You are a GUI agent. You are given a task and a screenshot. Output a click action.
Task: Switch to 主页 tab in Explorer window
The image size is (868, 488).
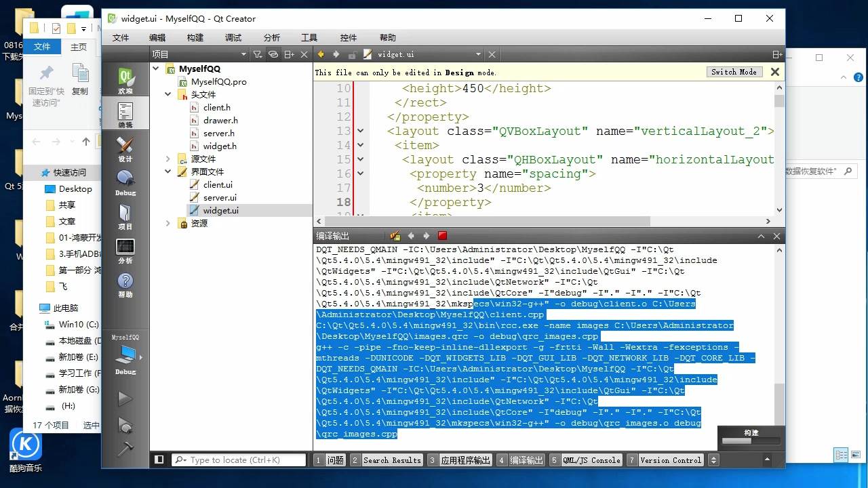coord(79,47)
